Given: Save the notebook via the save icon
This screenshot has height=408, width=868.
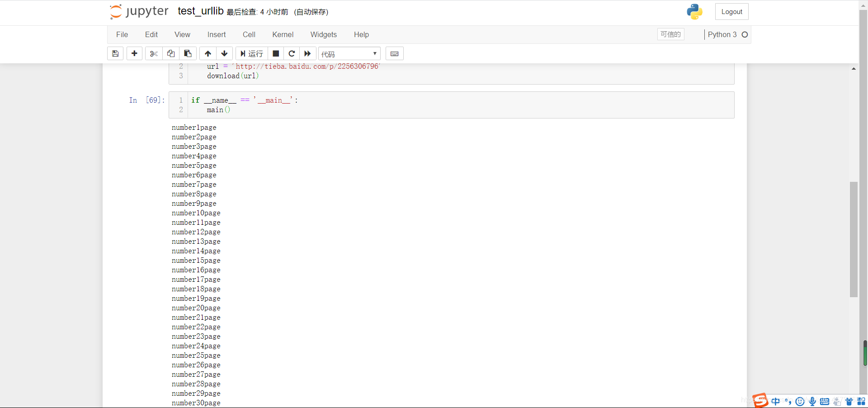Looking at the screenshot, I should pos(115,53).
